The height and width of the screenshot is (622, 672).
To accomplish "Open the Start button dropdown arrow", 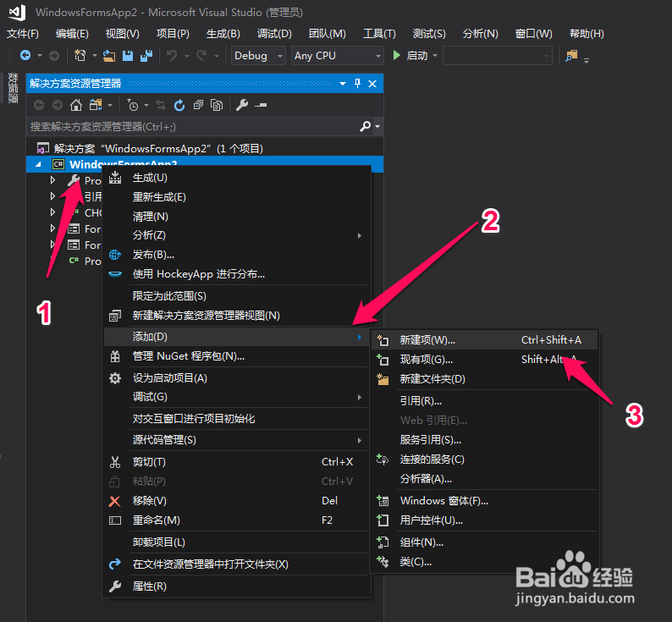I will coord(435,55).
